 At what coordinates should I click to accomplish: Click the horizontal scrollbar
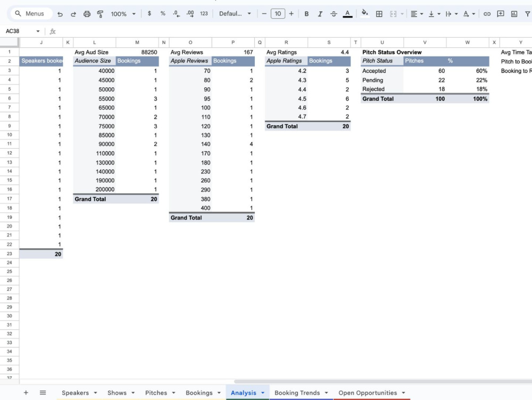tap(383, 382)
